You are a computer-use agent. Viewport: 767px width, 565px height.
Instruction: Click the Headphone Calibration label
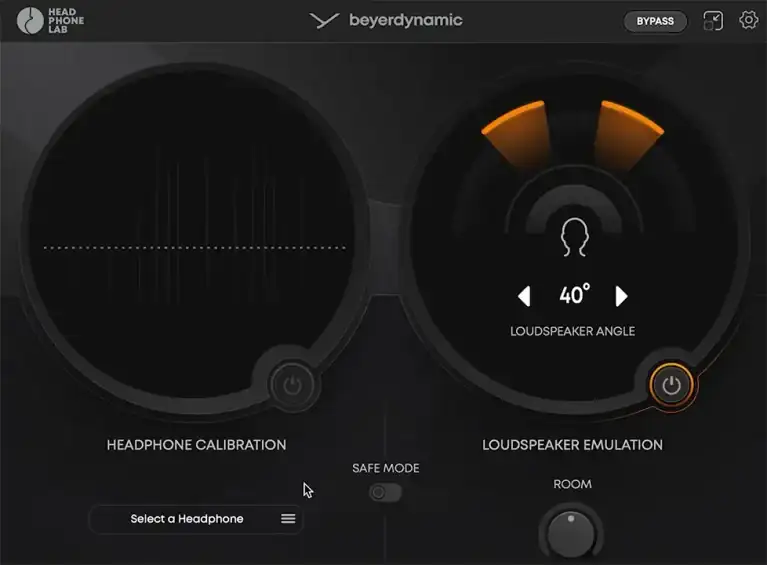pos(197,445)
